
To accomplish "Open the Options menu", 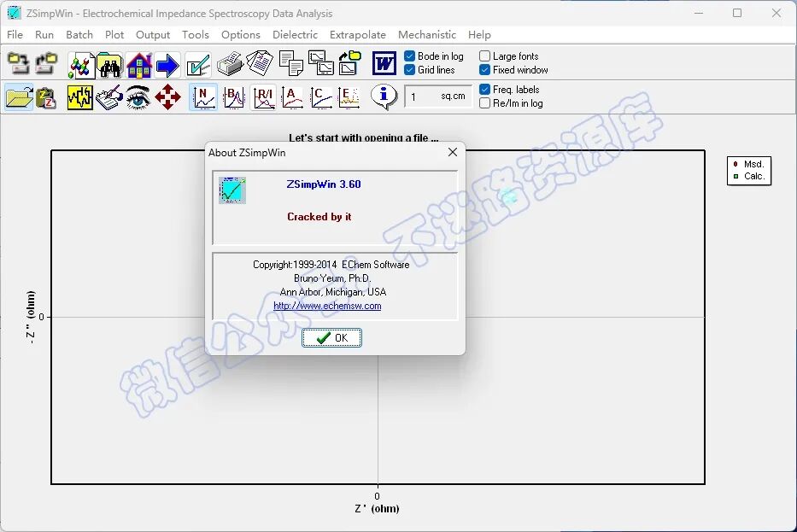I will [x=240, y=35].
